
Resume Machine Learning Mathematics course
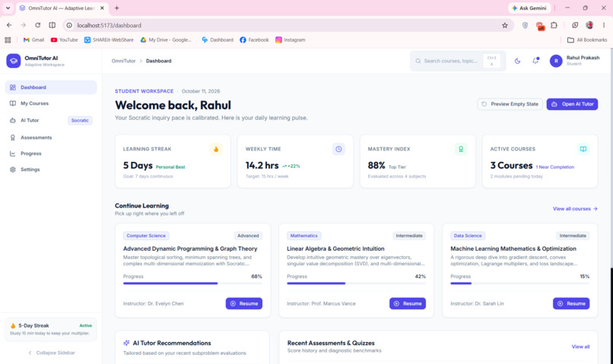[571, 303]
